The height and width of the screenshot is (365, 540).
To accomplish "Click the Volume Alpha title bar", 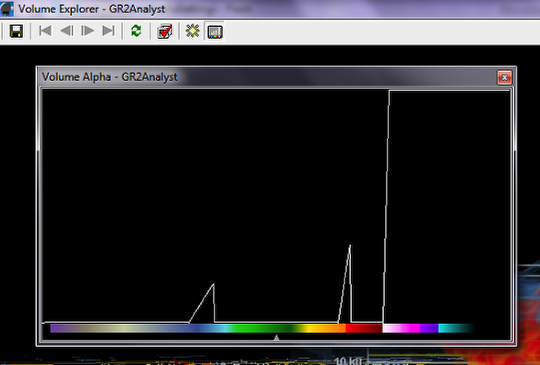I will pyautogui.click(x=269, y=77).
